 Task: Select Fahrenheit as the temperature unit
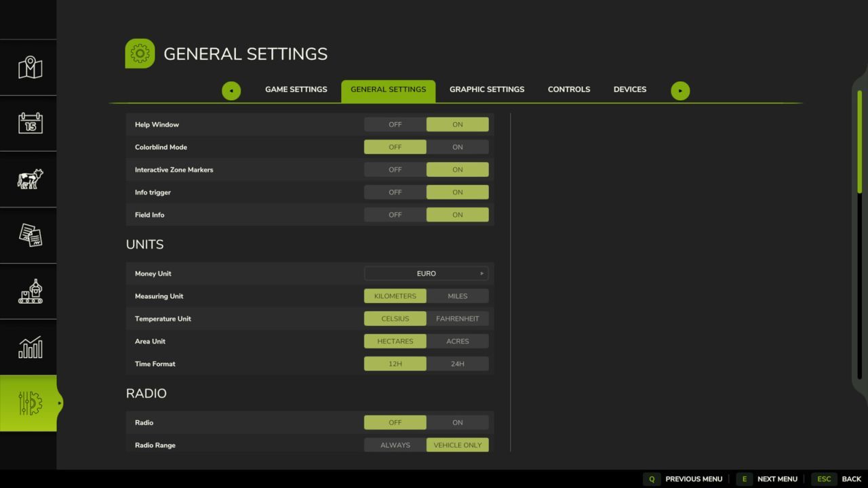tap(457, 318)
